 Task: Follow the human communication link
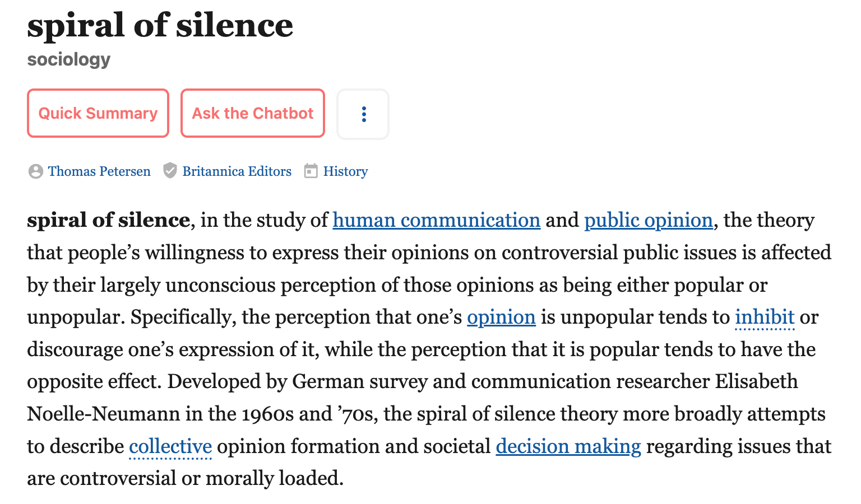click(436, 220)
